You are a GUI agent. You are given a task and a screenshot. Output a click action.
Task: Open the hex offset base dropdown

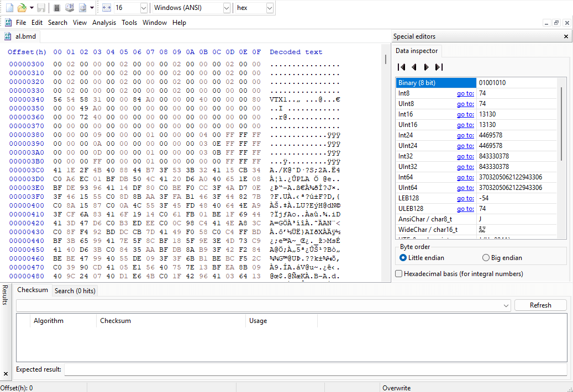click(x=269, y=8)
